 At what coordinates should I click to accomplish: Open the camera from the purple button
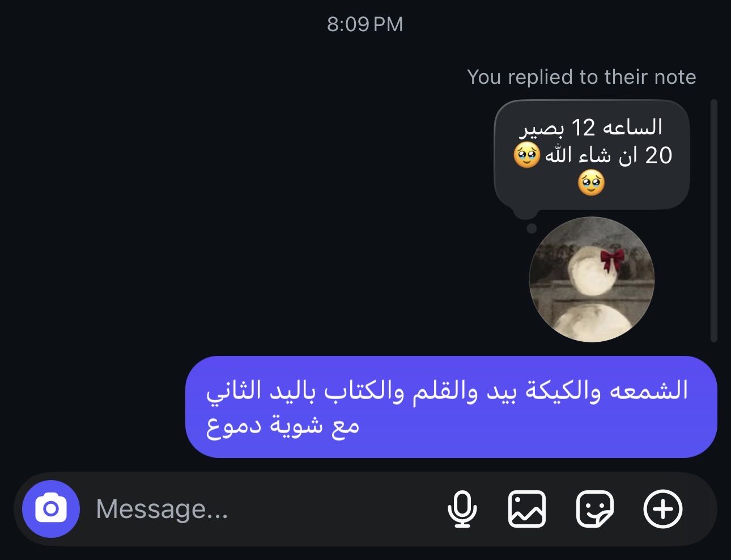point(51,509)
